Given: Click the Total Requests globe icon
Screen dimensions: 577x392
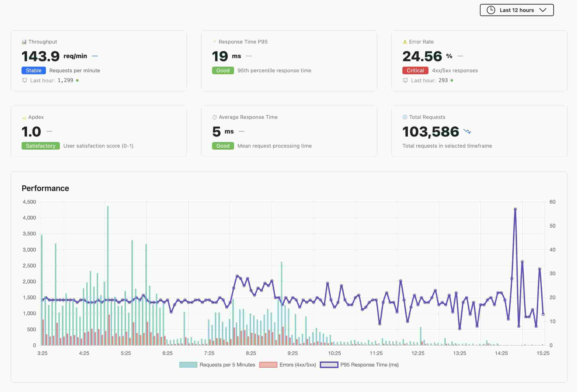Looking at the screenshot, I should 405,117.
